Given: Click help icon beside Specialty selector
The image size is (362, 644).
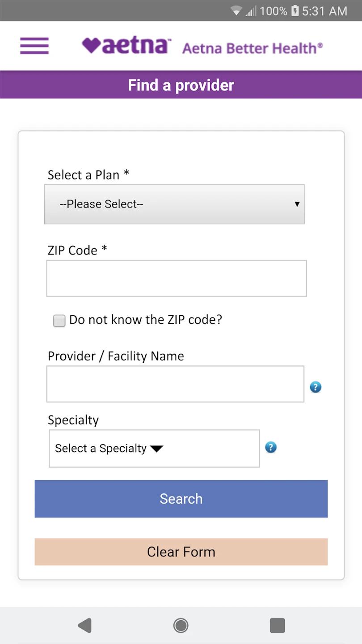Looking at the screenshot, I should pos(271,447).
